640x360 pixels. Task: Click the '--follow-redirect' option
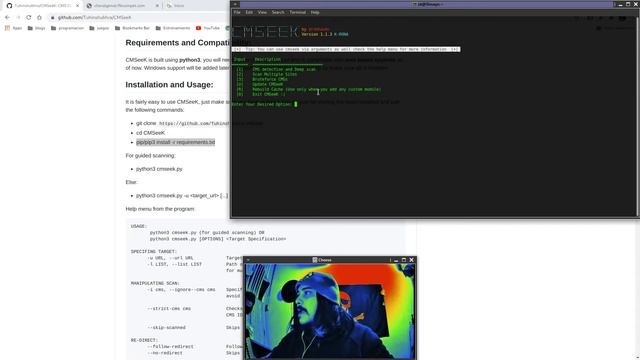pos(171,347)
